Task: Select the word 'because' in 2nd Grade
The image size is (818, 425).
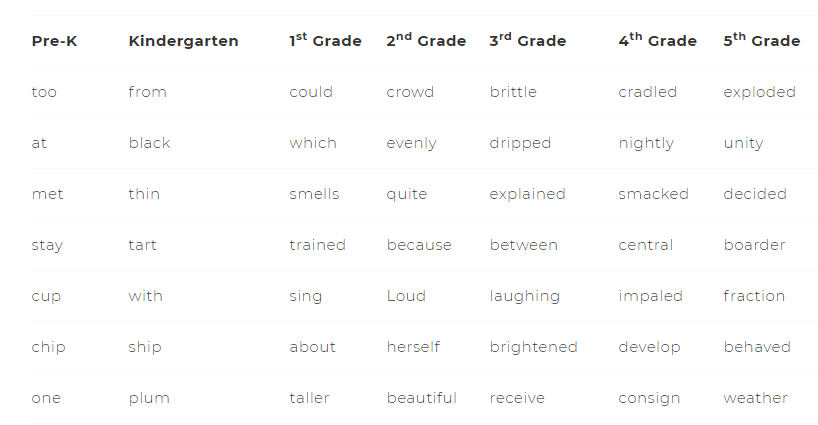Action: [x=419, y=245]
